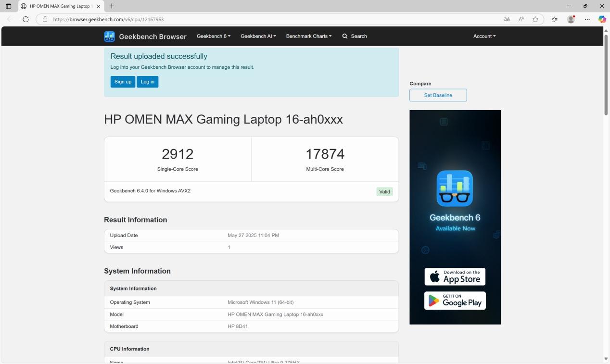
Task: Open the Copilot sidebar icon
Action: (x=602, y=19)
